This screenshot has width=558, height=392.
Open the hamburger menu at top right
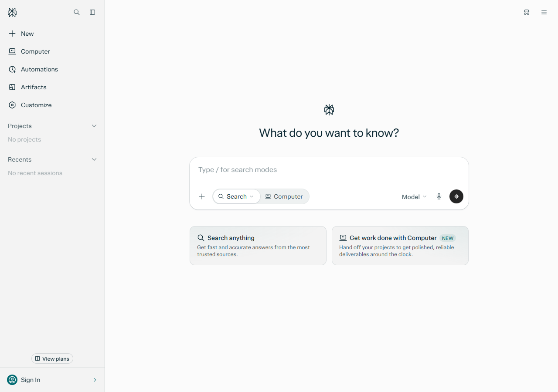[544, 12]
